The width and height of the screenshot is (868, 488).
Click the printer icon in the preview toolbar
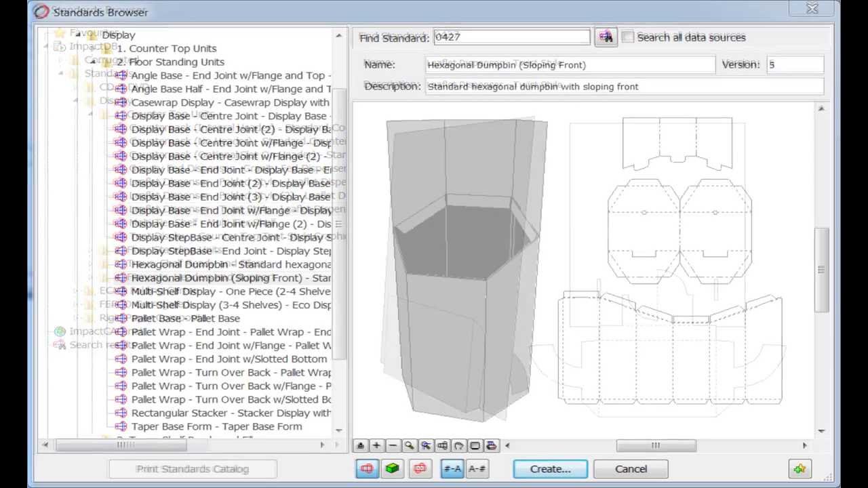492,445
